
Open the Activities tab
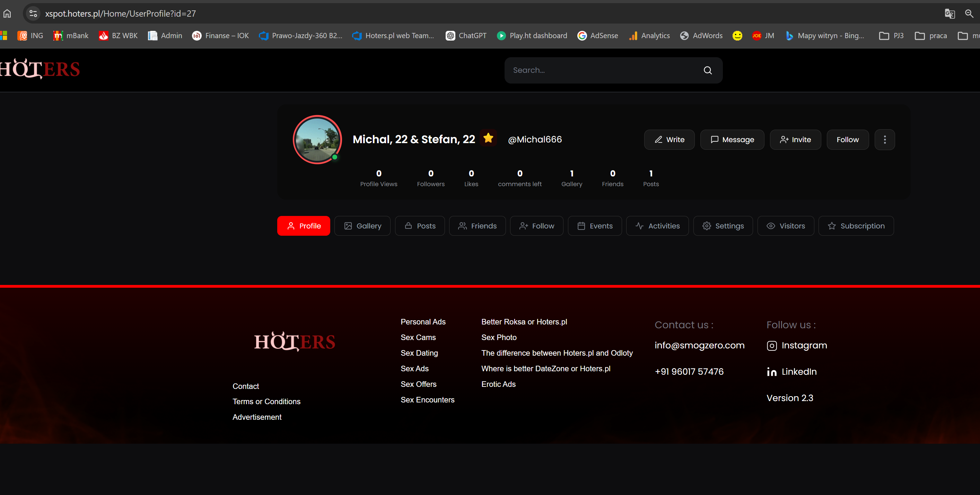coord(657,226)
